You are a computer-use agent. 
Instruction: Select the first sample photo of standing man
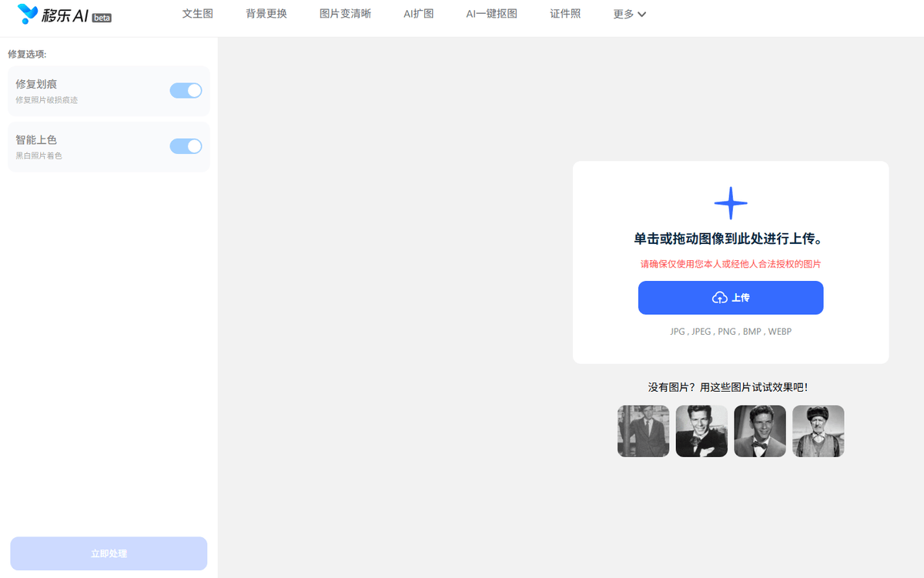click(643, 431)
